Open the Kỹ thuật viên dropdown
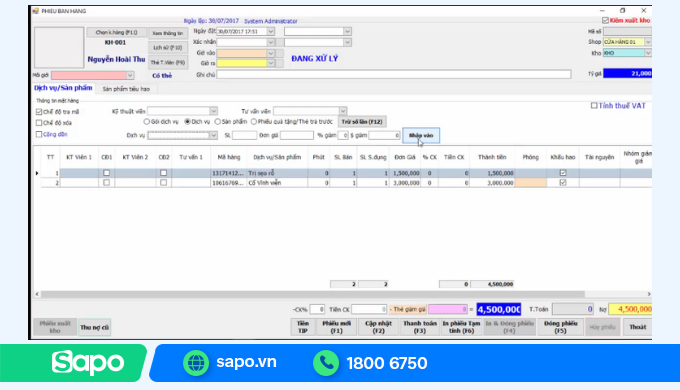The width and height of the screenshot is (680, 390). (213, 111)
